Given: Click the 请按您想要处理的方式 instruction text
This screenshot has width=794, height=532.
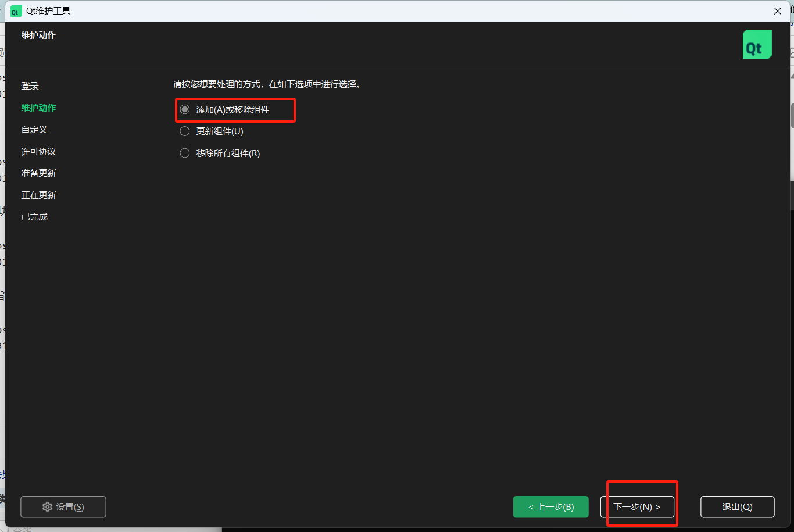Looking at the screenshot, I should (x=267, y=84).
